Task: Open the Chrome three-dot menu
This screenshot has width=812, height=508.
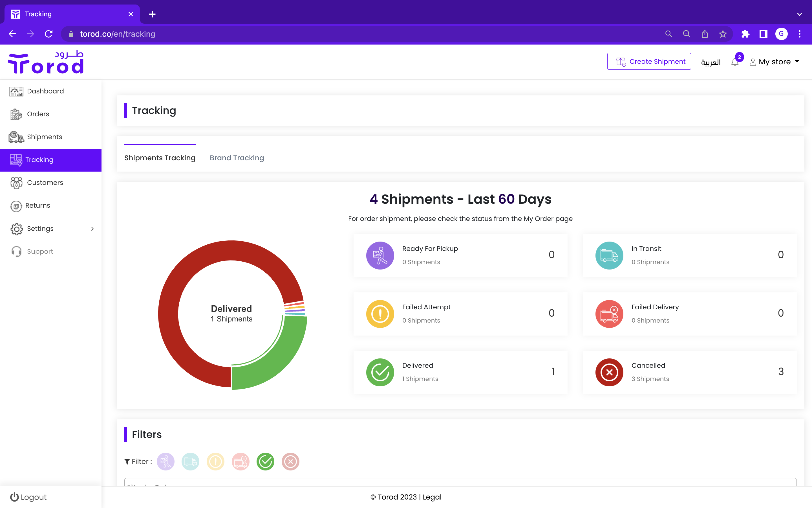Action: pyautogui.click(x=800, y=34)
